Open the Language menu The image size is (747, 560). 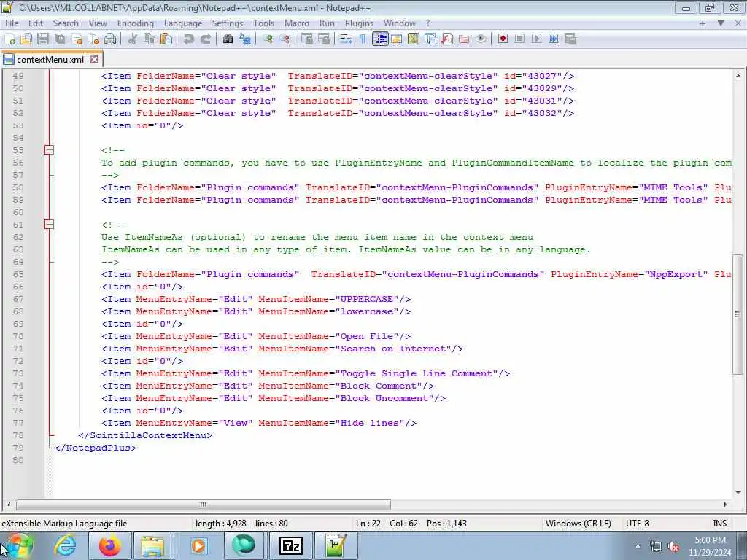click(183, 23)
